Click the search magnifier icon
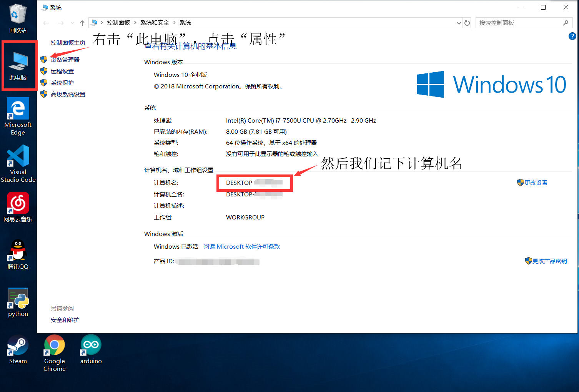The width and height of the screenshot is (579, 392). click(566, 23)
